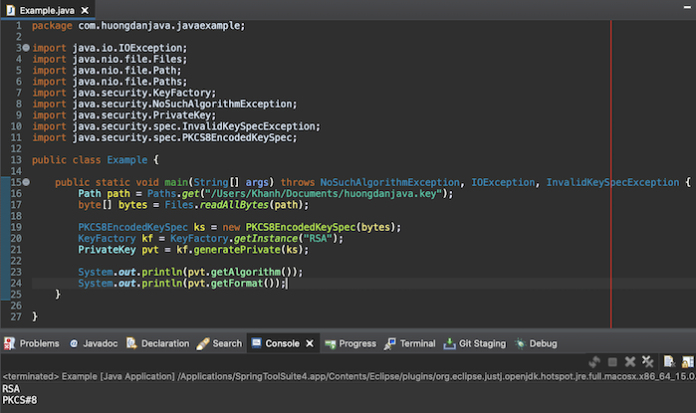Open the Git Staging view

click(x=481, y=343)
